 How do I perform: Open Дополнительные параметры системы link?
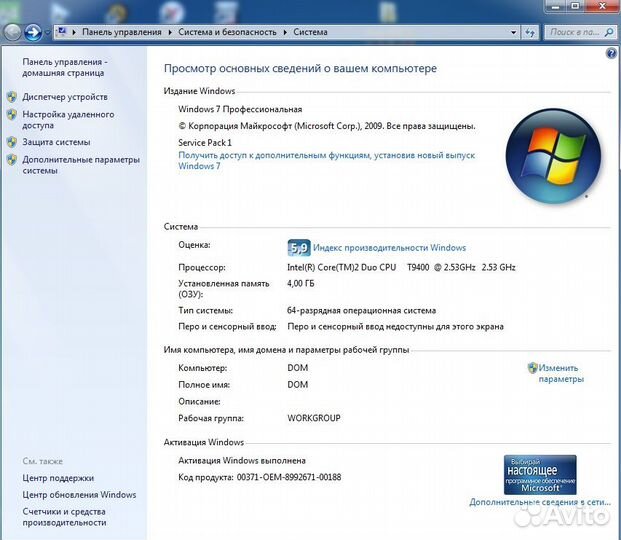pyautogui.click(x=81, y=165)
